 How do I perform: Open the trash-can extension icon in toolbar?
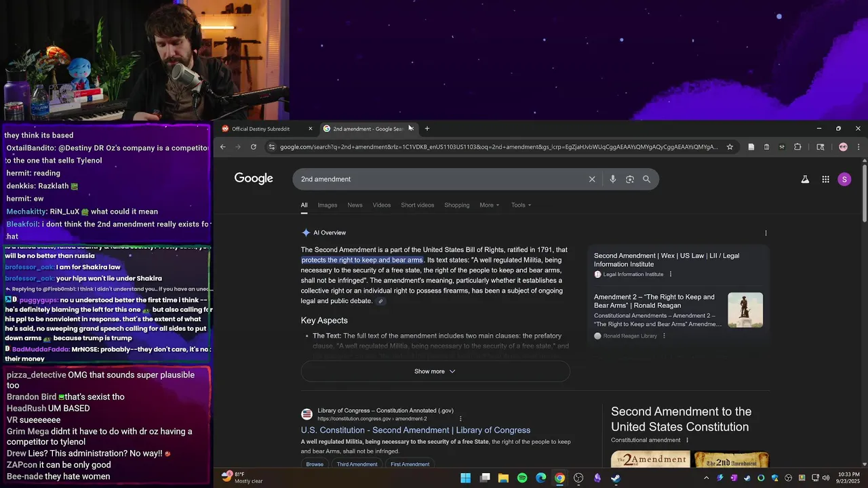click(x=766, y=147)
